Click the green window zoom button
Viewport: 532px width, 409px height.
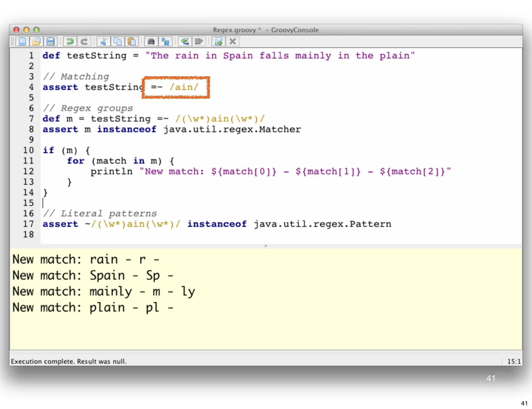pos(37,30)
